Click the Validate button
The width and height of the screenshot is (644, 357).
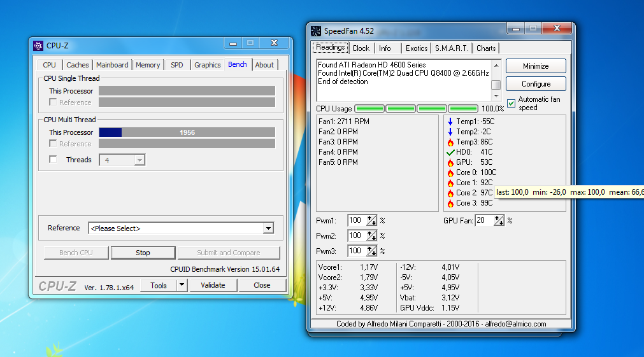[213, 285]
